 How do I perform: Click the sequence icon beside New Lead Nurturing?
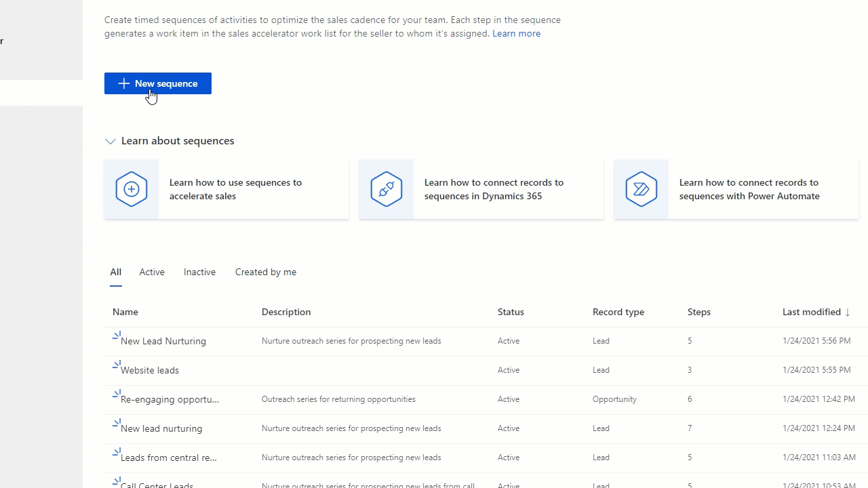coord(116,335)
